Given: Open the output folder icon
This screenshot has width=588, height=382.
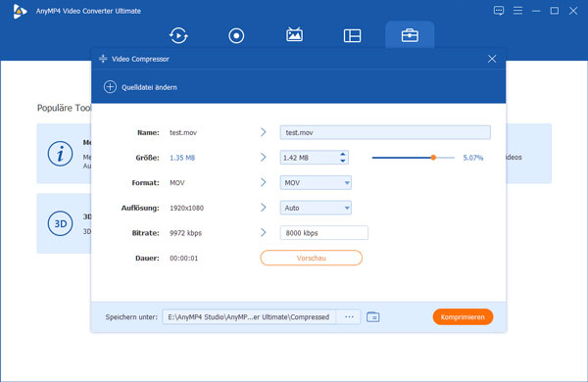Looking at the screenshot, I should (x=372, y=317).
